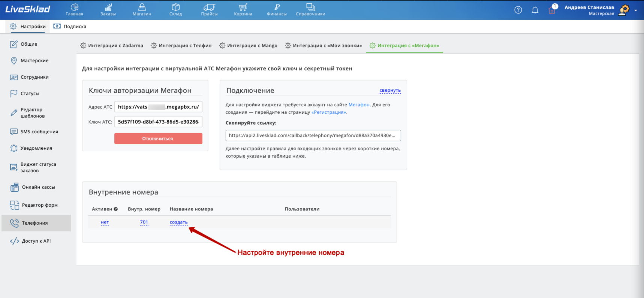Toggle active status 'нет' for number 701

coord(105,222)
